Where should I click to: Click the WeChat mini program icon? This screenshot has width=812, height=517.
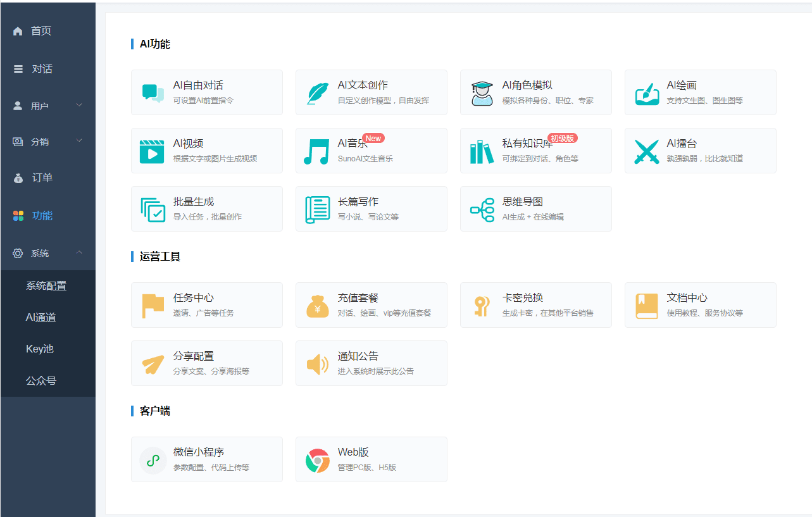153,460
